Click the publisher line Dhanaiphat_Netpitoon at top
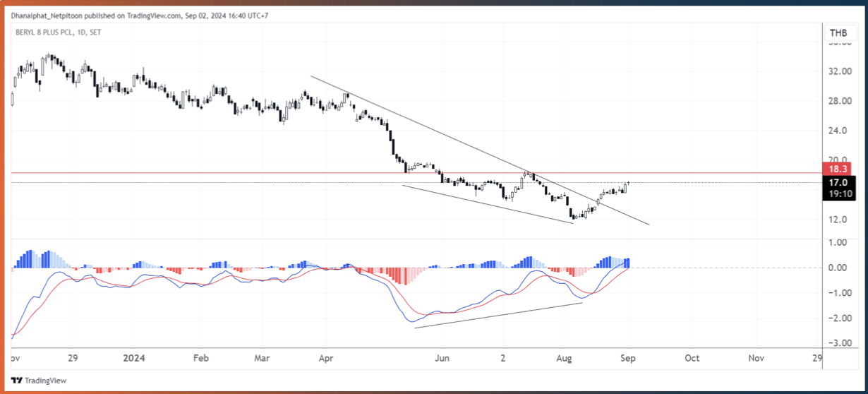 140,16
